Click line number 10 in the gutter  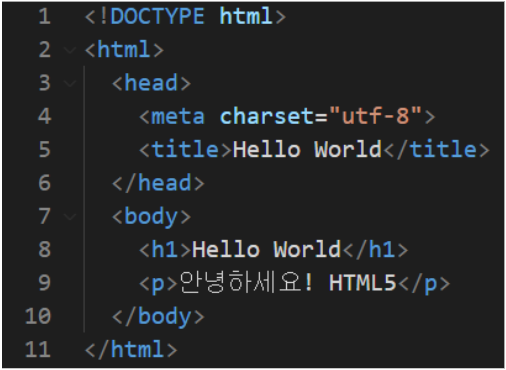[38, 316]
